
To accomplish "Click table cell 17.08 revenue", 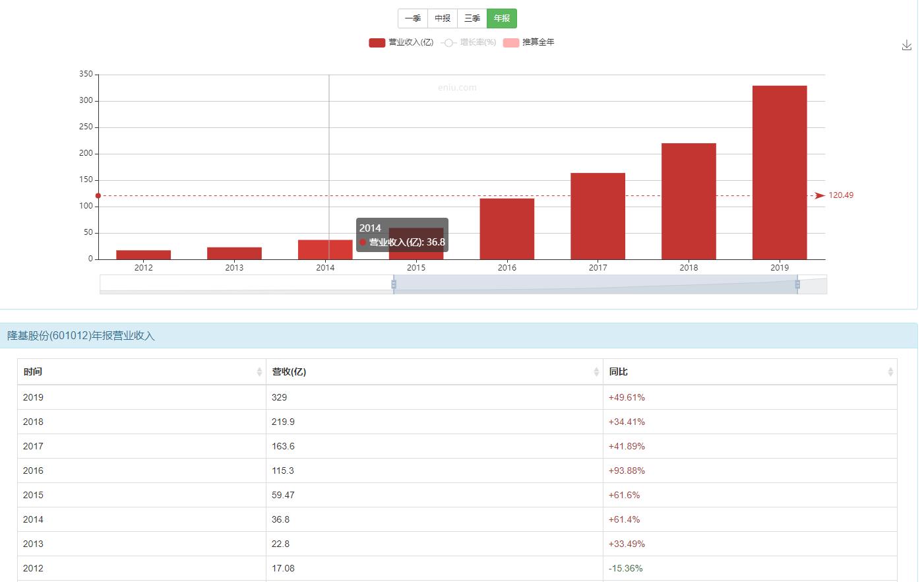I will pos(435,568).
